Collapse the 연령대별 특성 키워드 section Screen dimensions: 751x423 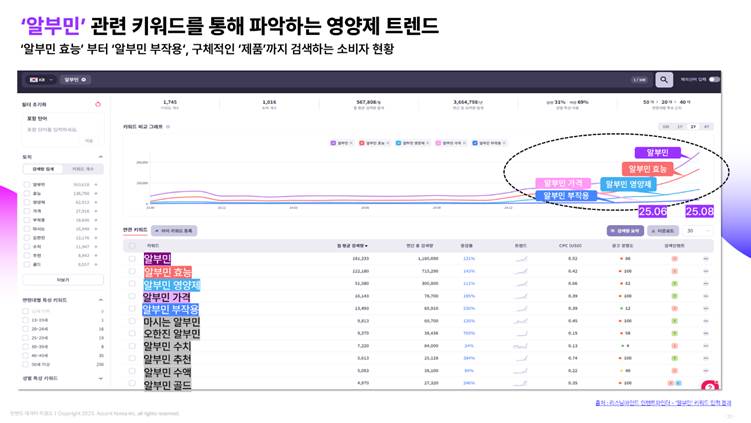point(100,299)
